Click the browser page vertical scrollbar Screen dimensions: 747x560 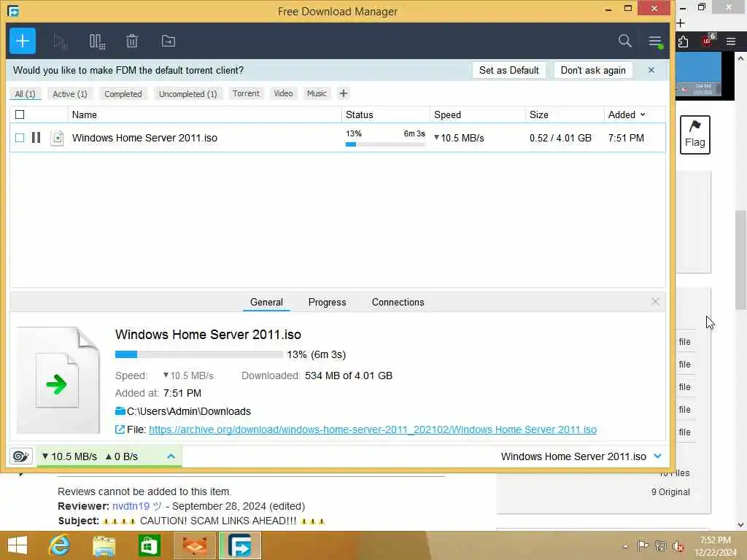(x=740, y=260)
